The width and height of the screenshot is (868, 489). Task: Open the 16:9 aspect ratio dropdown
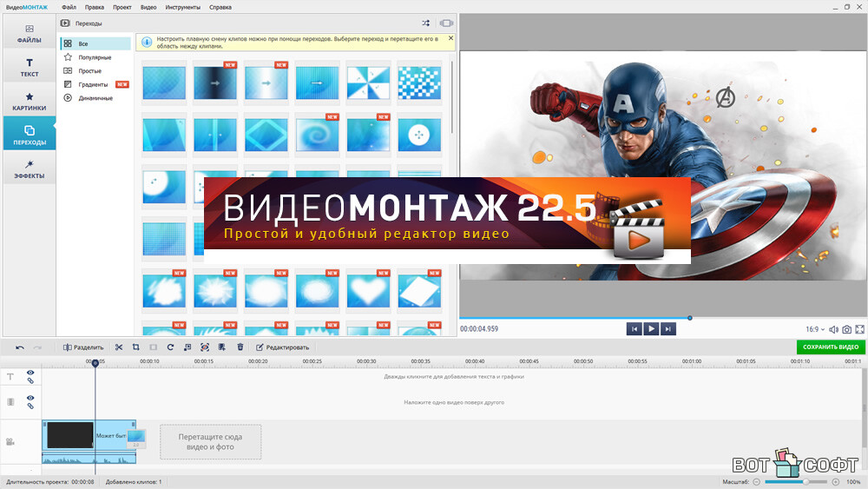[x=815, y=329]
